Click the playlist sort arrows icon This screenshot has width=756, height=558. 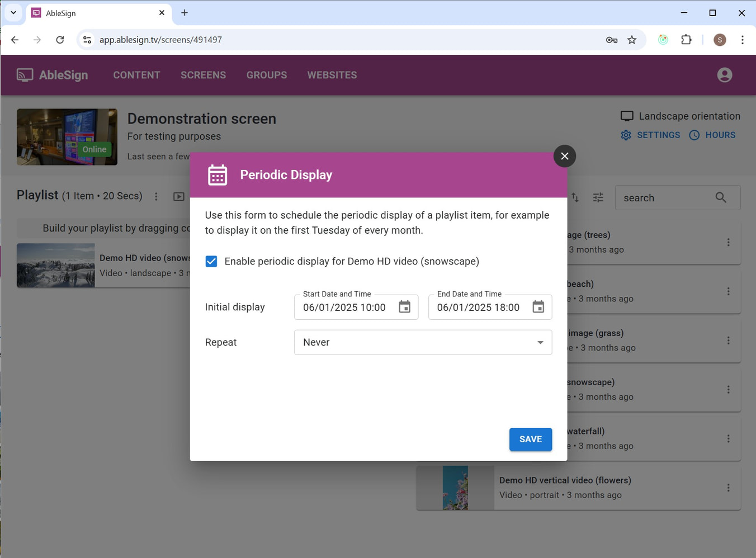point(575,197)
